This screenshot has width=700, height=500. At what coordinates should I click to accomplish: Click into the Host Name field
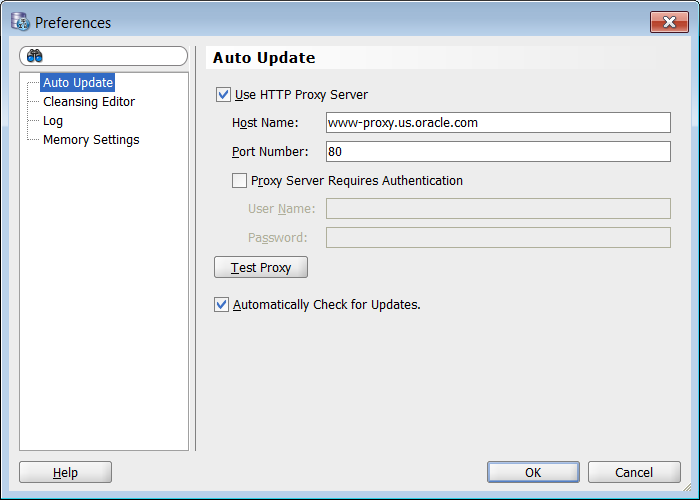pos(498,123)
